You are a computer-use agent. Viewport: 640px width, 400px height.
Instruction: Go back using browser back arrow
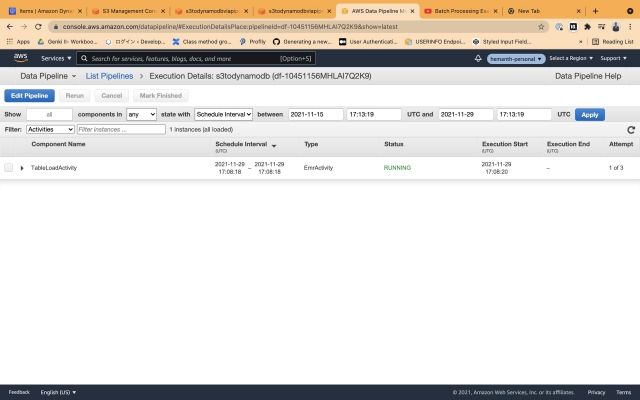tap(10, 27)
